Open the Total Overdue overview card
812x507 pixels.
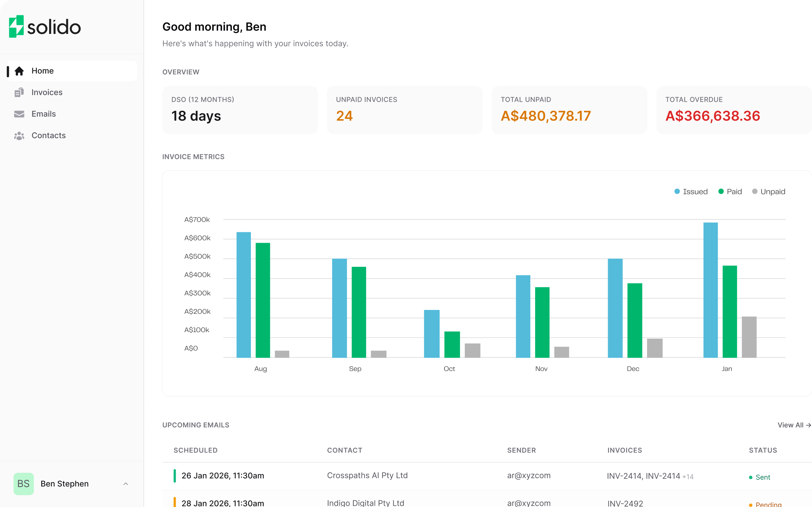pos(734,110)
